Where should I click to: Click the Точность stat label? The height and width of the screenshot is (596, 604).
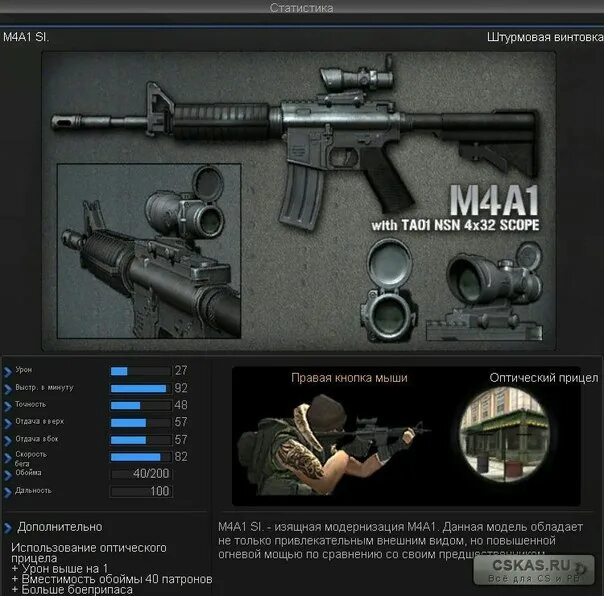coord(30,404)
